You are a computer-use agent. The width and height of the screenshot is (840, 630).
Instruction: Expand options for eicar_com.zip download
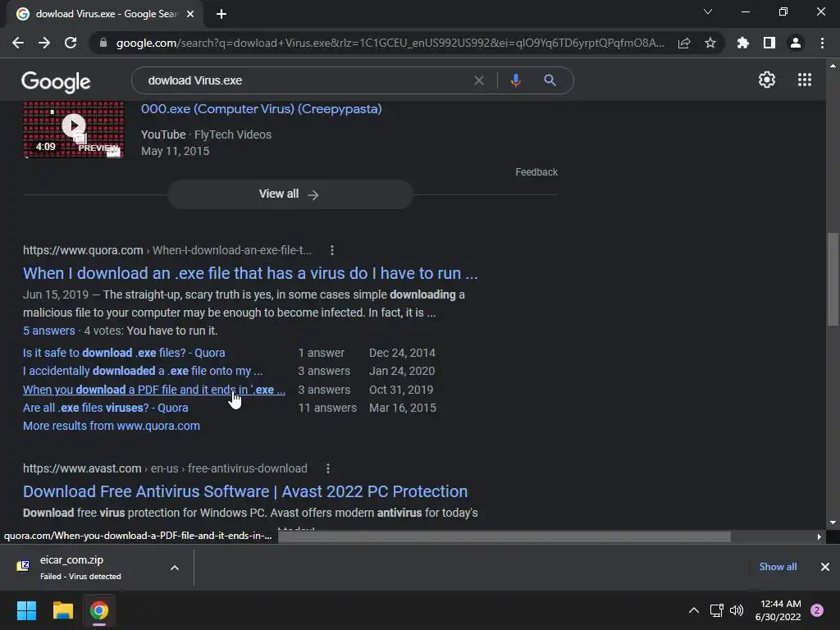[175, 568]
